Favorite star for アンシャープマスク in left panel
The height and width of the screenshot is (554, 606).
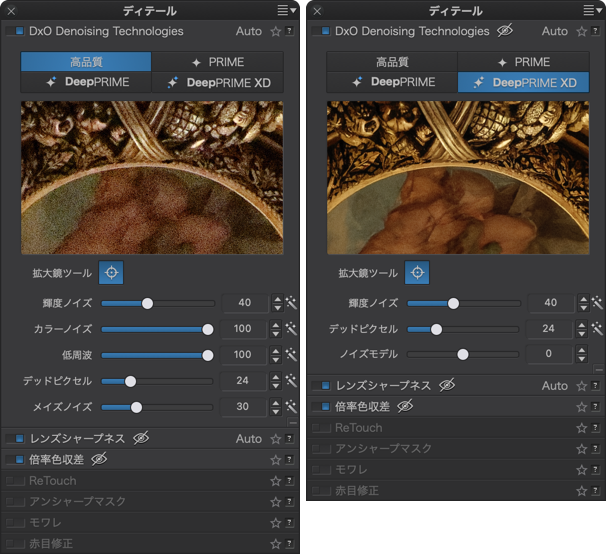point(276,502)
